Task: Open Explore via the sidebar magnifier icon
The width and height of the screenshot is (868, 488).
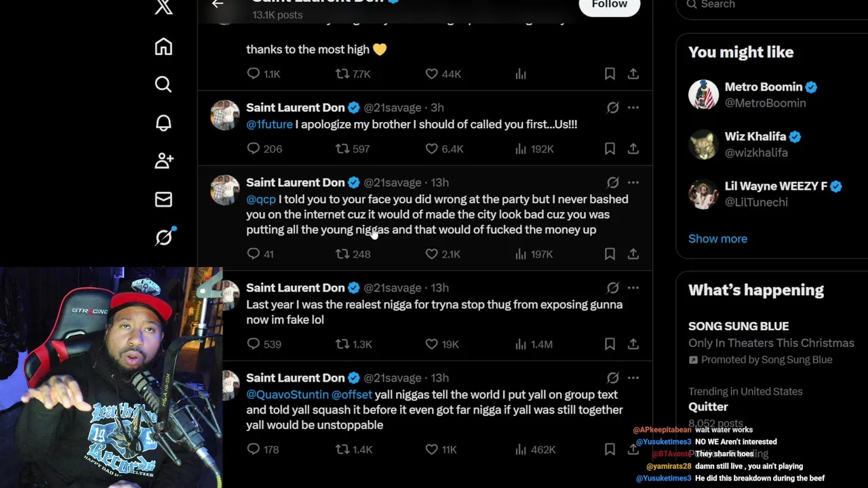Action: 163,84
